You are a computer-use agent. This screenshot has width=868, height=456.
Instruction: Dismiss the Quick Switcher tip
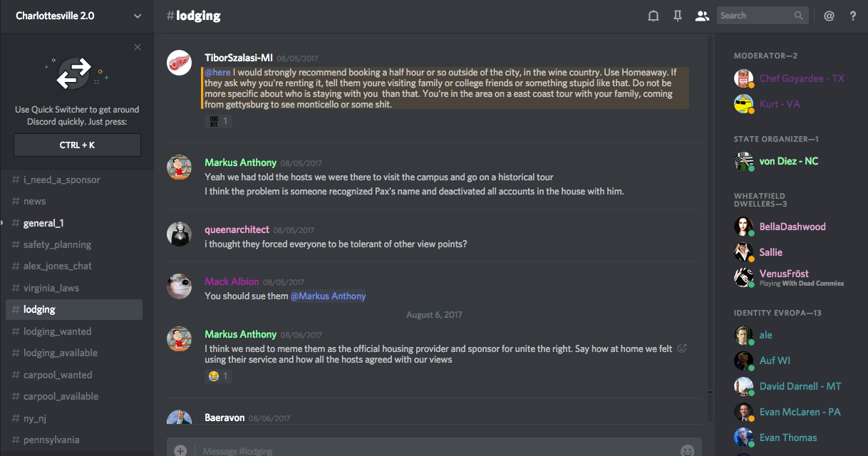[x=138, y=47]
